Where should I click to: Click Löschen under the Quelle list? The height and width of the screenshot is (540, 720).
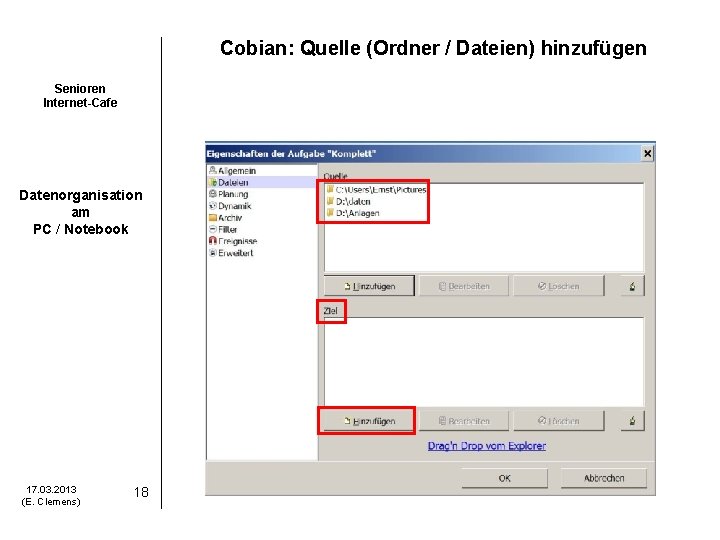[x=558, y=286]
